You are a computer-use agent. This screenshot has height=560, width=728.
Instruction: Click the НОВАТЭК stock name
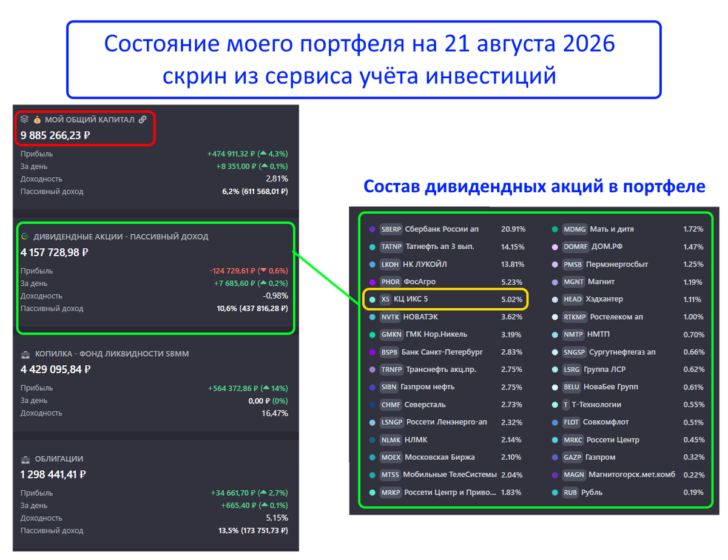click(421, 317)
